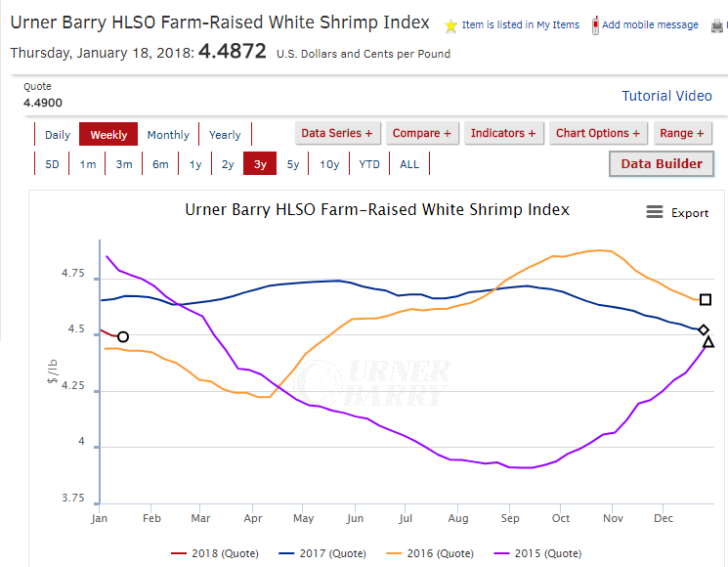The height and width of the screenshot is (567, 728).
Task: Click the Export label on chart
Action: click(690, 213)
